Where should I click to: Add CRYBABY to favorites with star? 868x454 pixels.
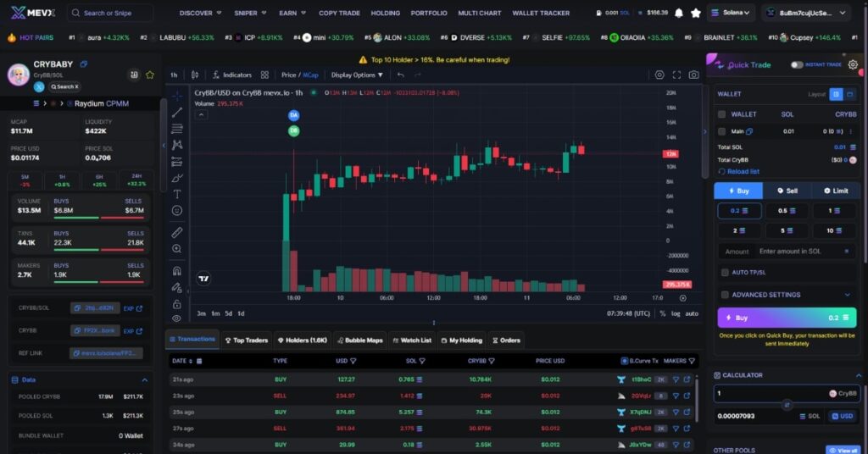point(150,75)
